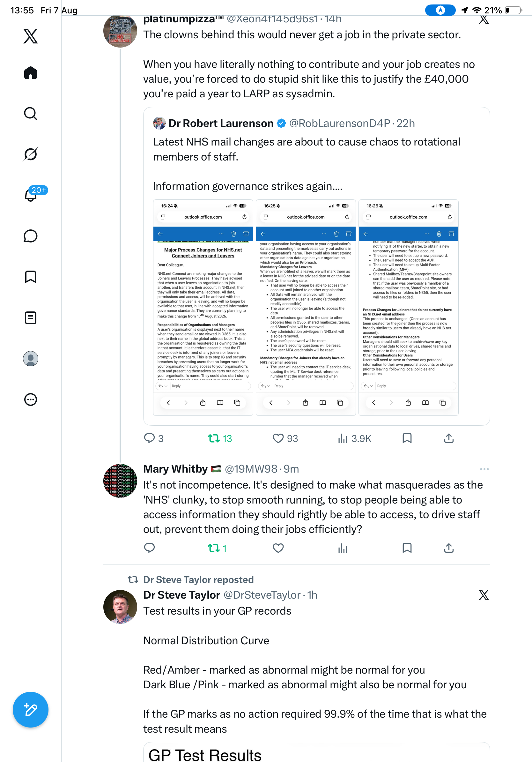Open the Lists icon in sidebar
The width and height of the screenshot is (532, 762).
click(x=31, y=317)
